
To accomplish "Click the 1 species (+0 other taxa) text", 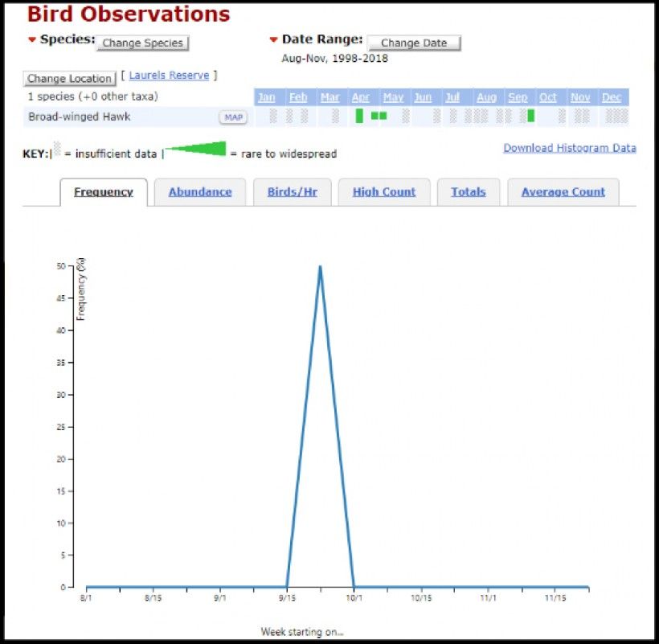I will pos(93,96).
